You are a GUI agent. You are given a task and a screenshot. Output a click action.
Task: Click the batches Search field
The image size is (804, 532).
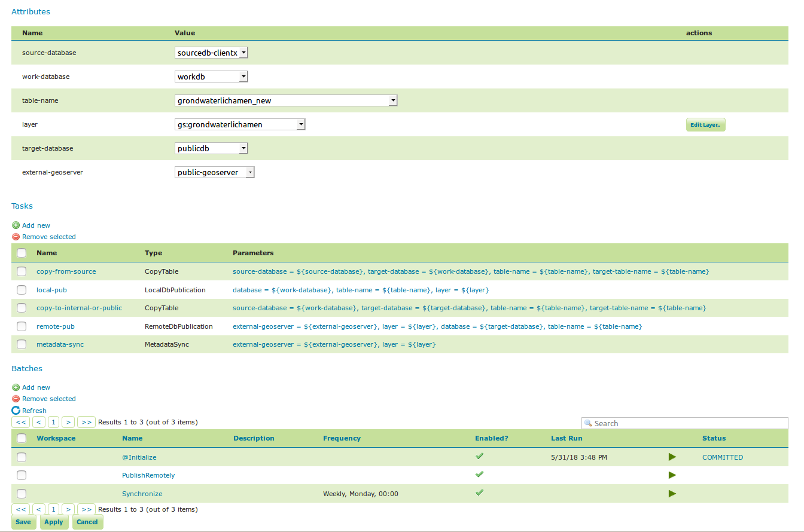(x=688, y=423)
